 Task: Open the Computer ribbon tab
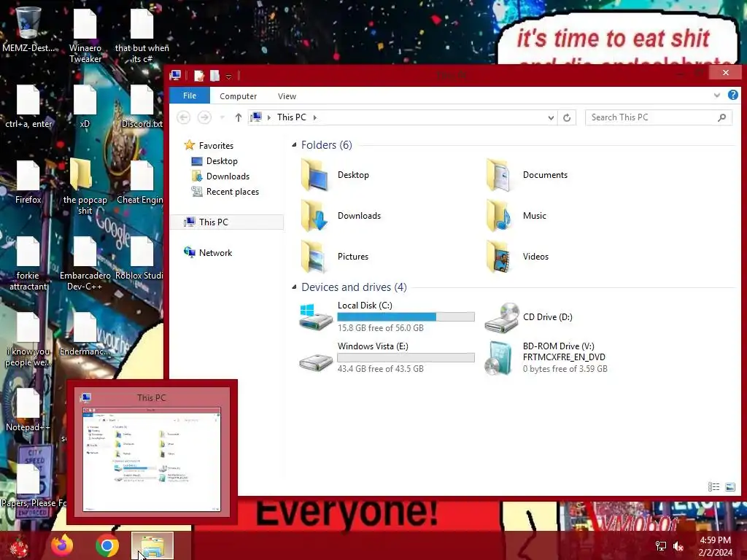pyautogui.click(x=239, y=96)
